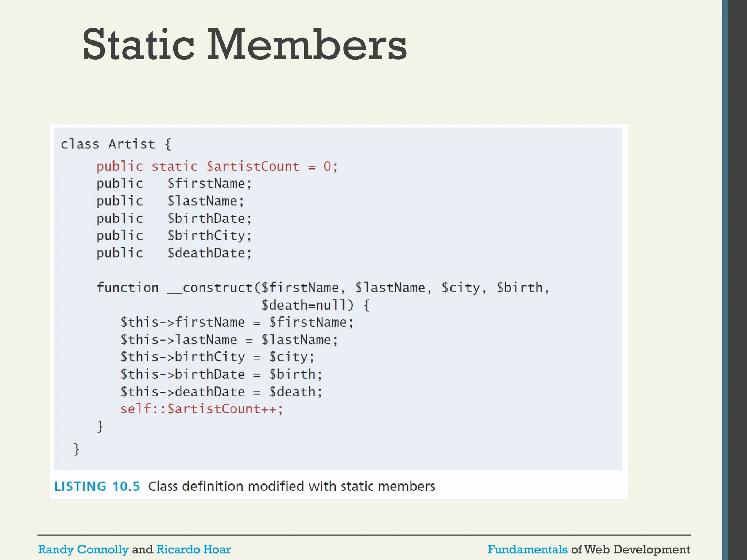Click the Ricardo Hoar author link

tap(193, 549)
